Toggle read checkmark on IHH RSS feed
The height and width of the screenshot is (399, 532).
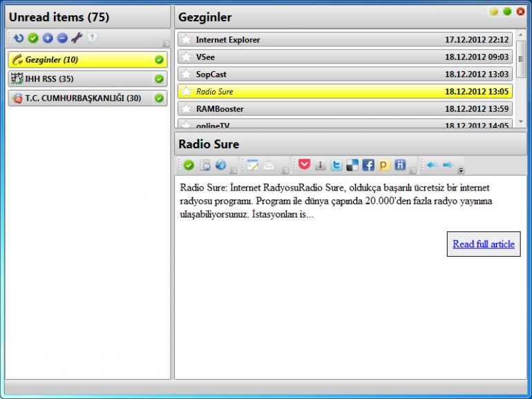160,79
